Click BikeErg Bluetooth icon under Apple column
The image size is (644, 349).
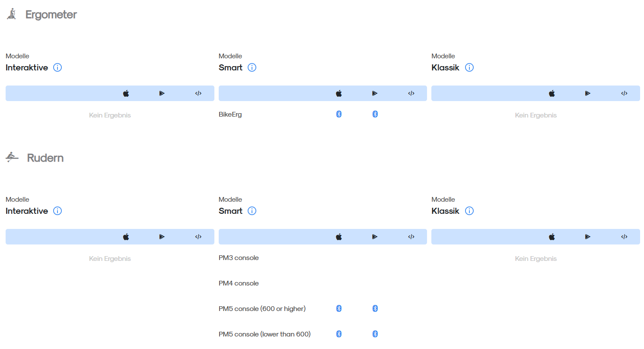[339, 114]
